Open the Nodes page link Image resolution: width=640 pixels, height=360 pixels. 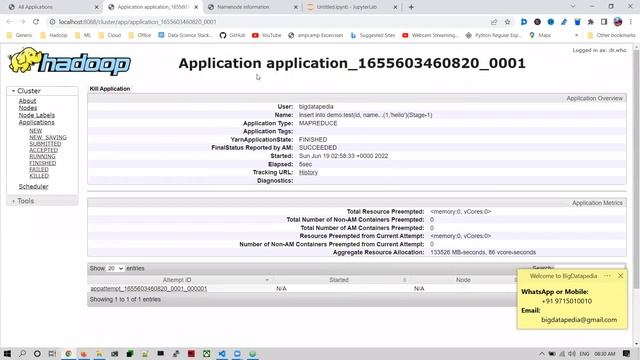pyautogui.click(x=28, y=108)
